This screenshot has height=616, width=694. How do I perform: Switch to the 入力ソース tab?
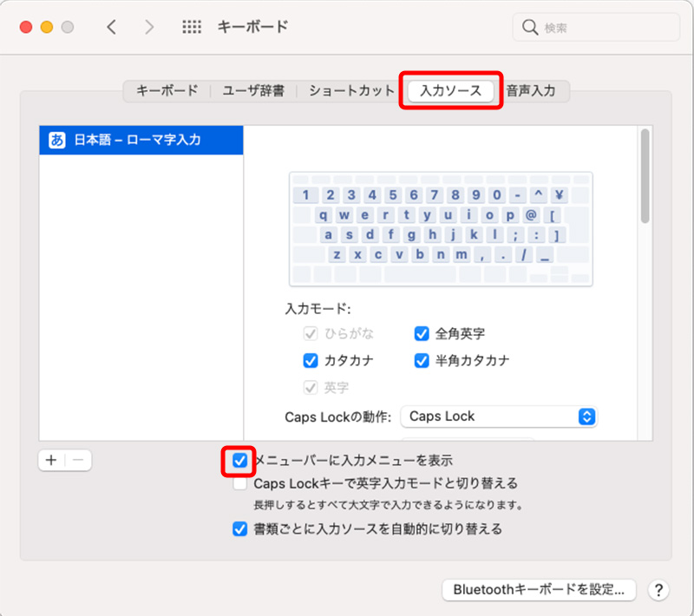tap(450, 89)
